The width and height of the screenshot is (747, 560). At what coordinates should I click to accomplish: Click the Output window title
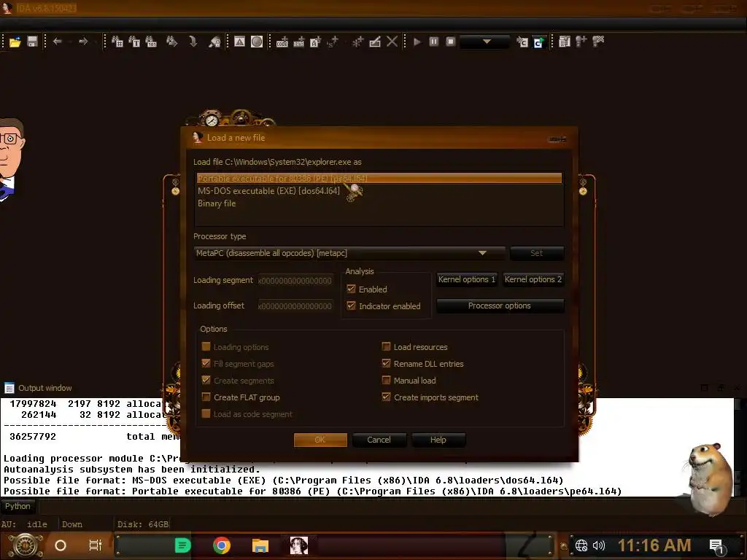click(44, 388)
